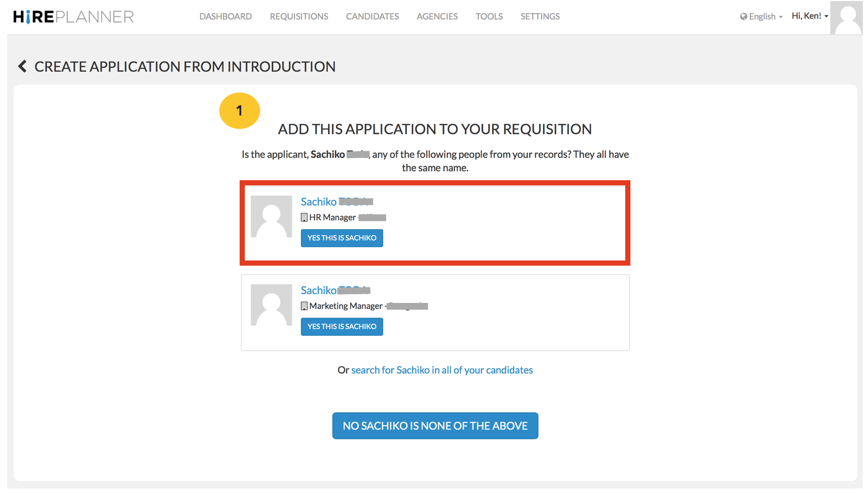Click the user avatar in top-right corner
This screenshot has height=493, width=868.
coord(848,18)
